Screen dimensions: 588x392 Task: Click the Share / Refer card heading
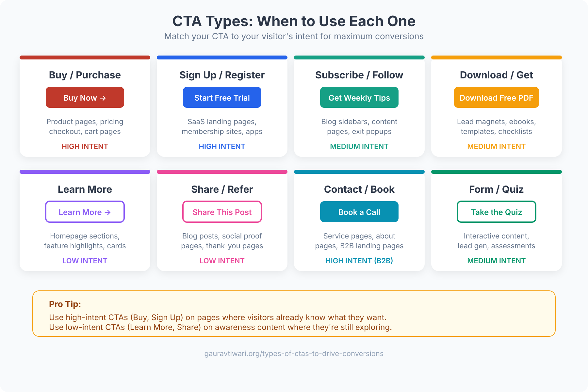pyautogui.click(x=222, y=189)
